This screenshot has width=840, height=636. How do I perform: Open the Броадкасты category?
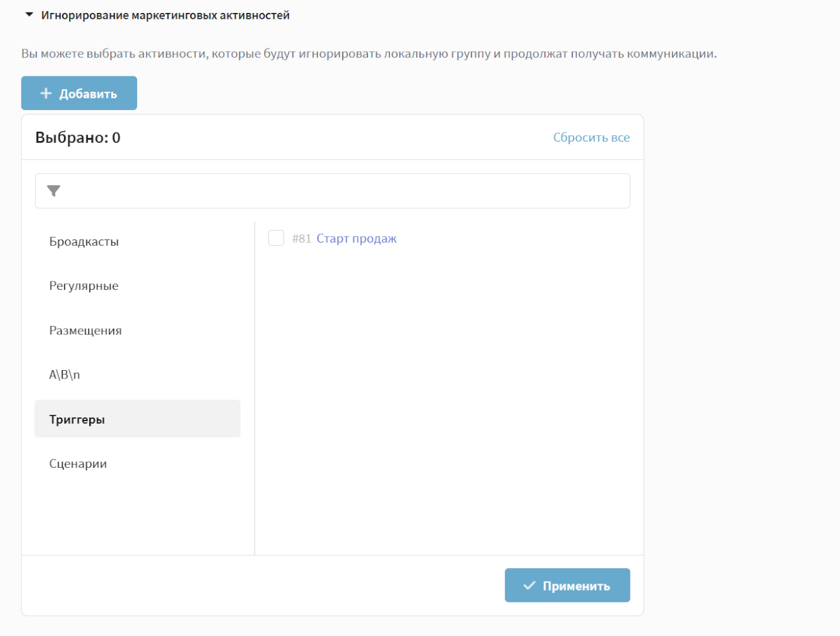coord(84,241)
